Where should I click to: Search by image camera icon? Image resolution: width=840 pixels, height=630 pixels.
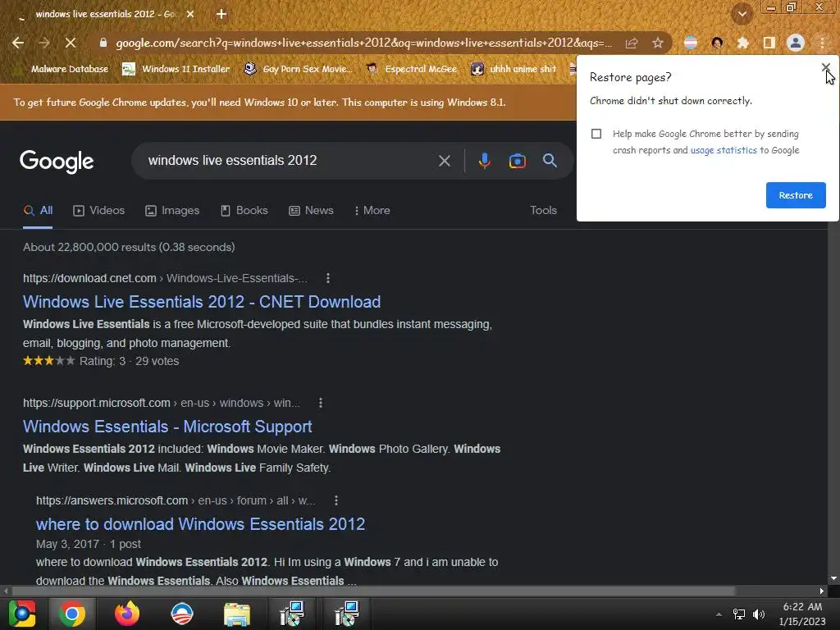pyautogui.click(x=517, y=161)
